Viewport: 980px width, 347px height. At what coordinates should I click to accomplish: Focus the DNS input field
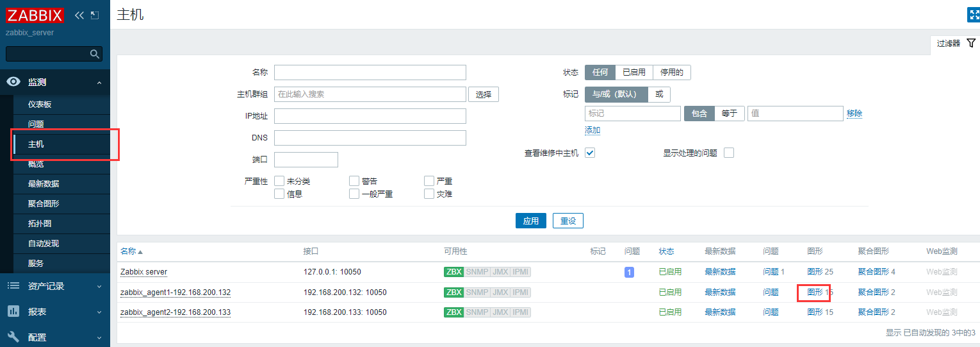coord(370,138)
